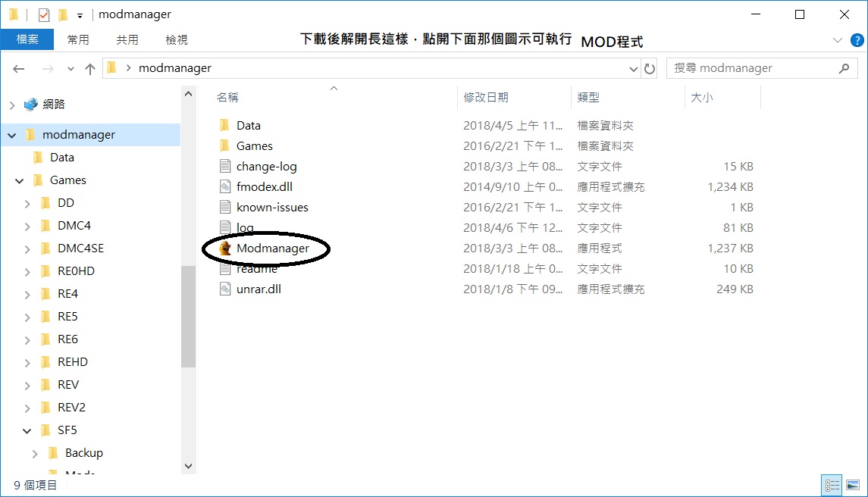Select the unrar.dll file icon

(x=224, y=289)
